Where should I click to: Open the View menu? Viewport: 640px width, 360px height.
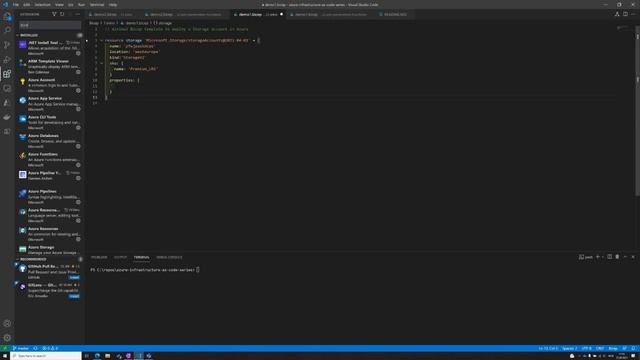59,4
